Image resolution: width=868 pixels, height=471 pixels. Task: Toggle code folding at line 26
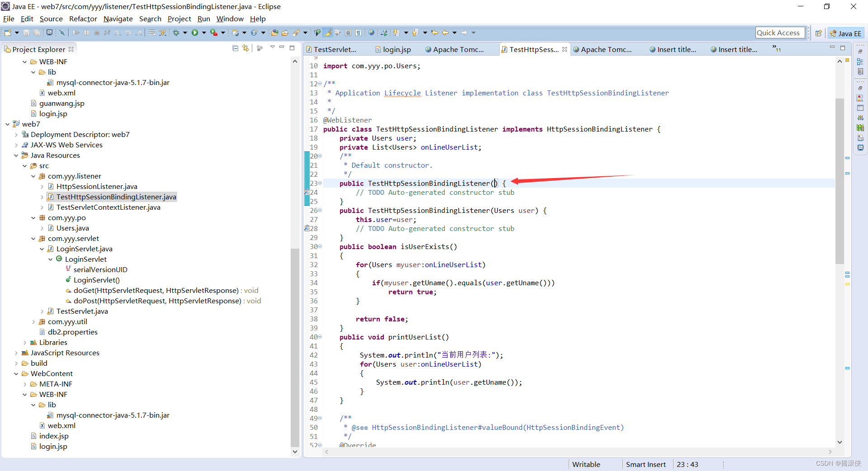(x=320, y=210)
